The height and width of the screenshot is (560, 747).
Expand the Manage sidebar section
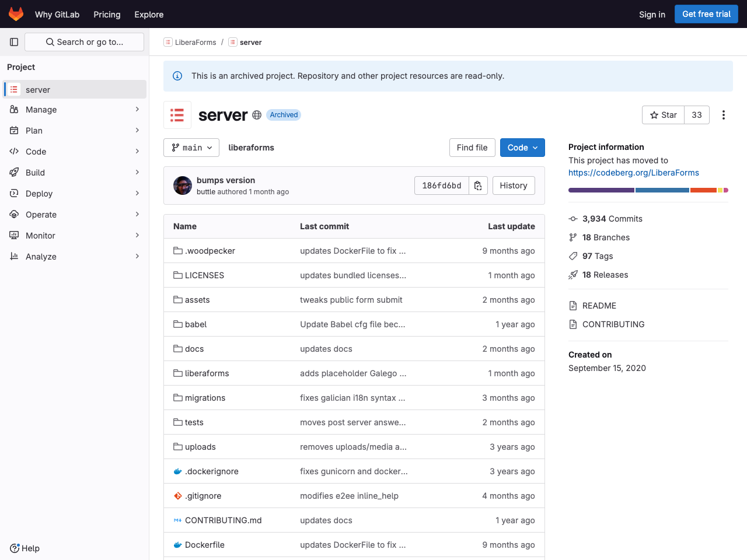137,110
